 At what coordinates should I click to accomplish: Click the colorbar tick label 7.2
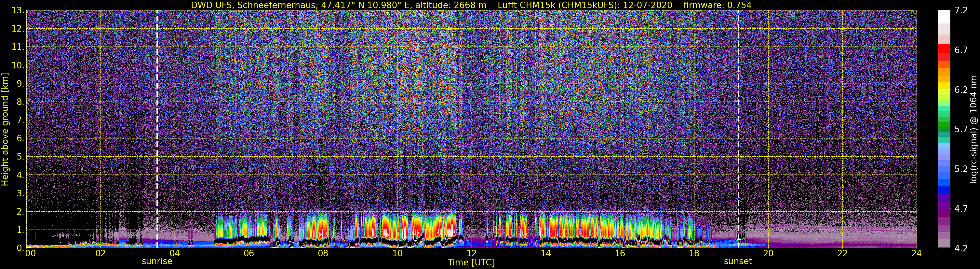961,10
